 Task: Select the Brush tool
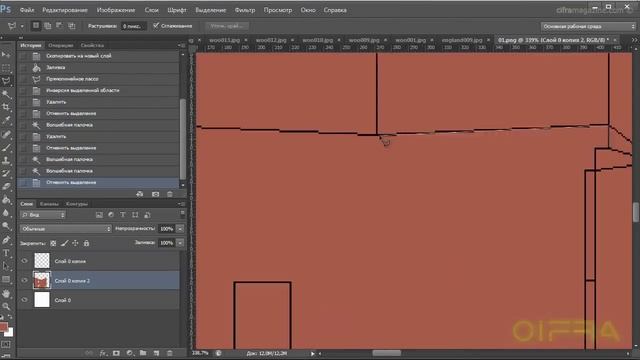coord(6,147)
